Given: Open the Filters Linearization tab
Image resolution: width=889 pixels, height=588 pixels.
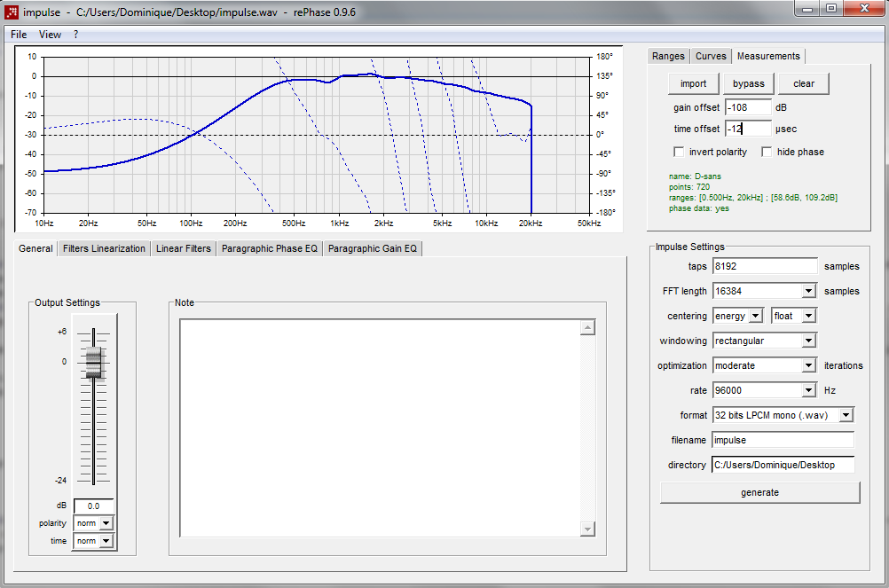Looking at the screenshot, I should pyautogui.click(x=105, y=248).
